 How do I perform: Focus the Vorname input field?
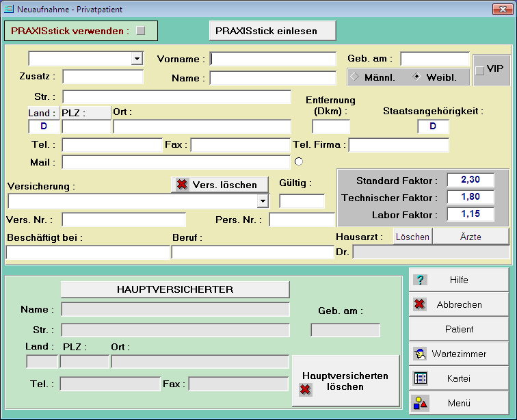coord(273,59)
